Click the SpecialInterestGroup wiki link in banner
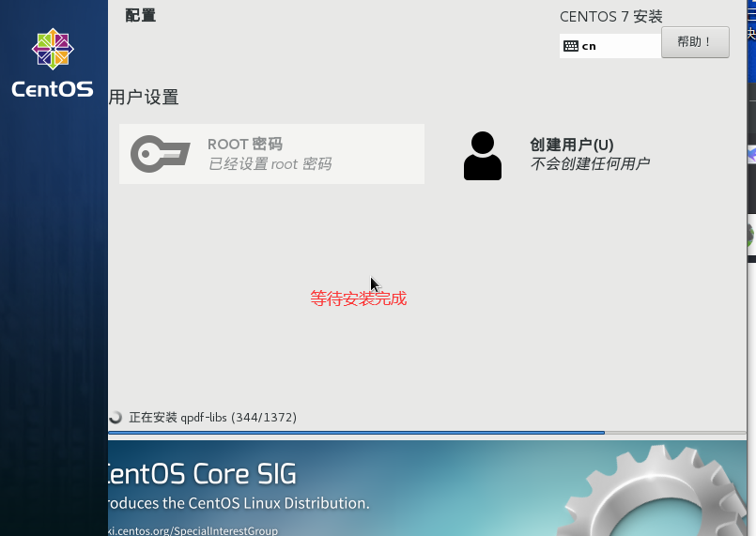Screen dimensions: 756x536 (193, 530)
